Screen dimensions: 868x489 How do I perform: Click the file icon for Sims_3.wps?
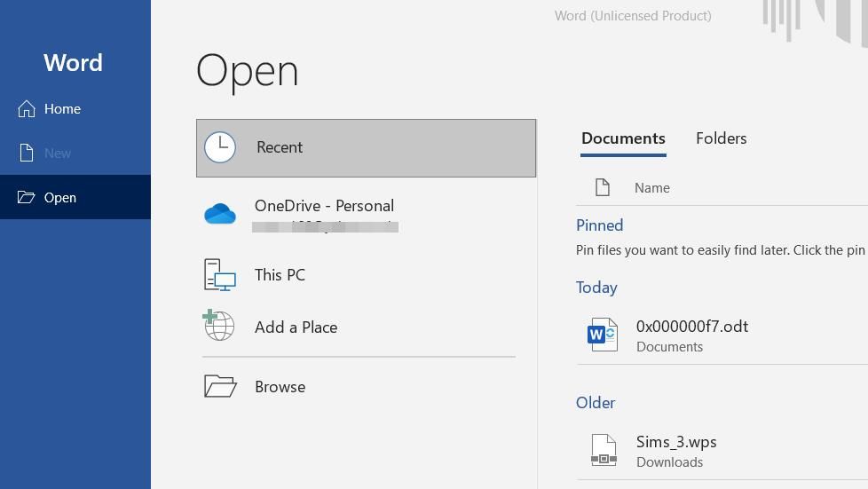[604, 450]
